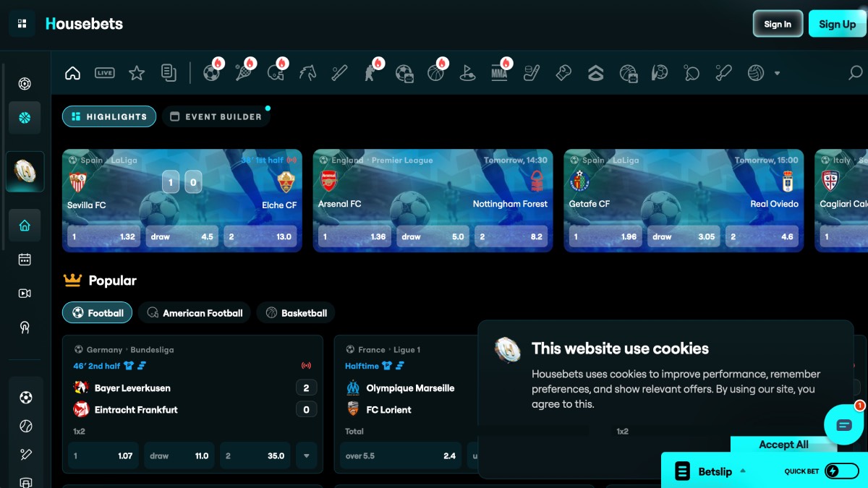Bet on Eintracht Frankfurt win at 35.0

[255, 456]
